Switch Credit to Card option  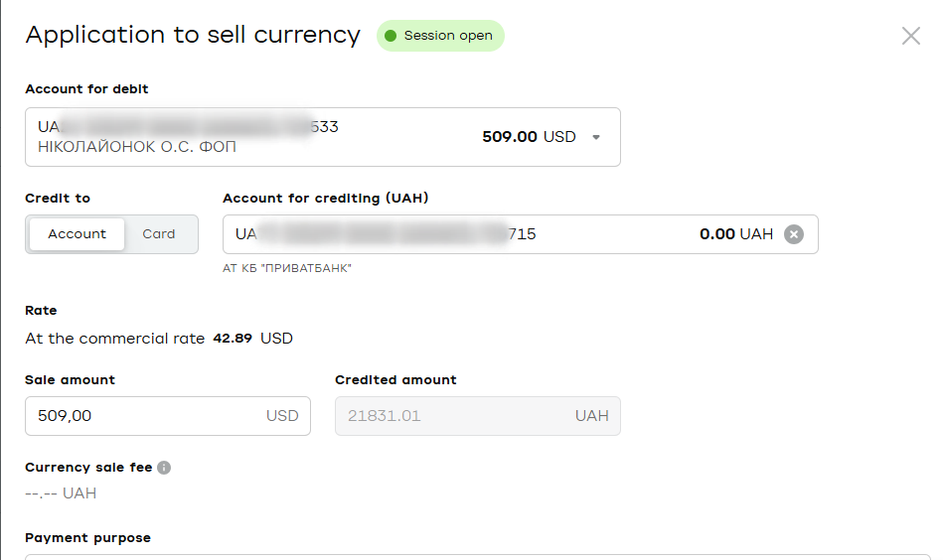click(x=158, y=234)
